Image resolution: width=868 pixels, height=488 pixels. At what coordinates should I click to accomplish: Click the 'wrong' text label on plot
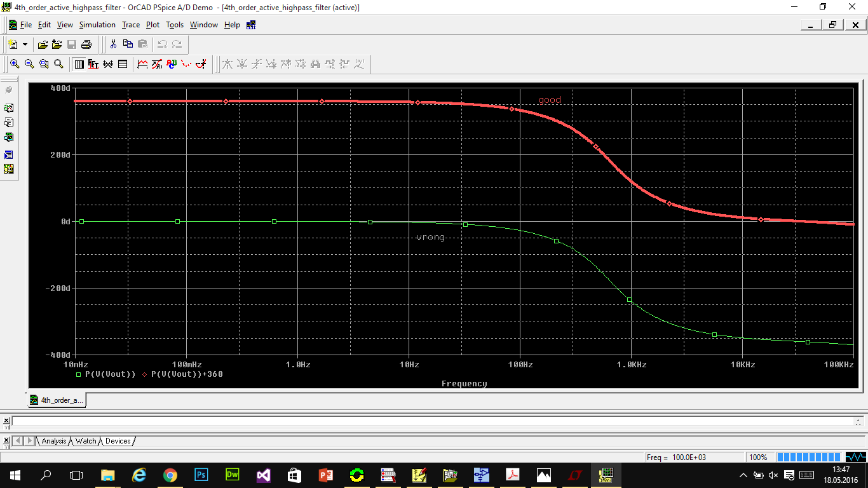pyautogui.click(x=430, y=237)
